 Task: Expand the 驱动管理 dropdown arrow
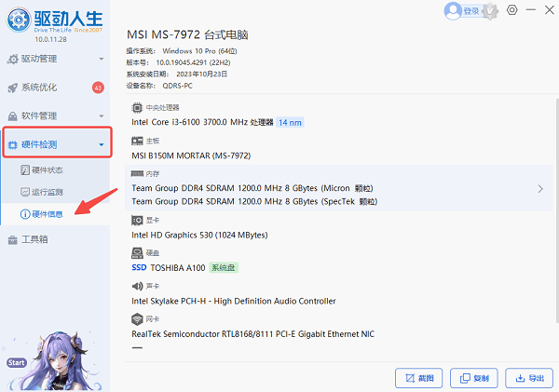pyautogui.click(x=101, y=60)
